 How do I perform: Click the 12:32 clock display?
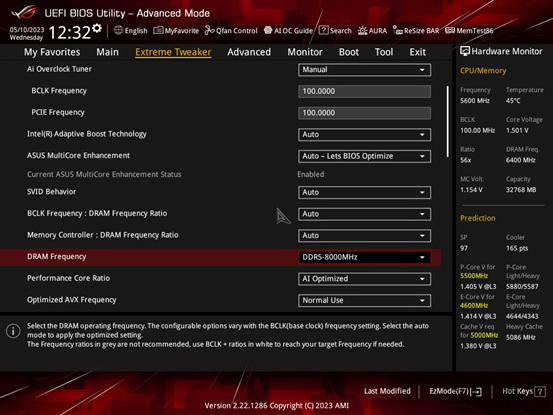[69, 32]
